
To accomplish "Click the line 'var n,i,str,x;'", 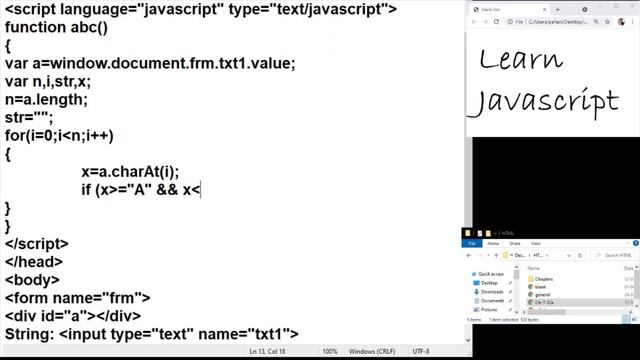I will [x=48, y=81].
